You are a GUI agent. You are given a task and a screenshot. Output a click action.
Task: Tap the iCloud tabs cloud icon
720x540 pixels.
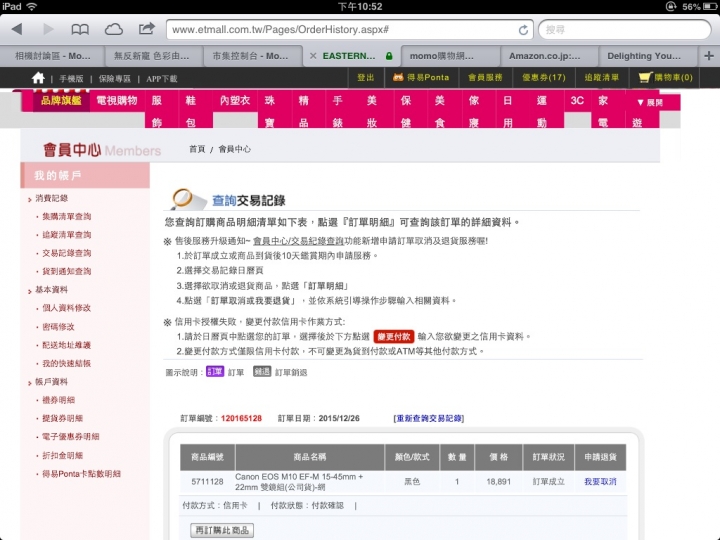coord(114,29)
